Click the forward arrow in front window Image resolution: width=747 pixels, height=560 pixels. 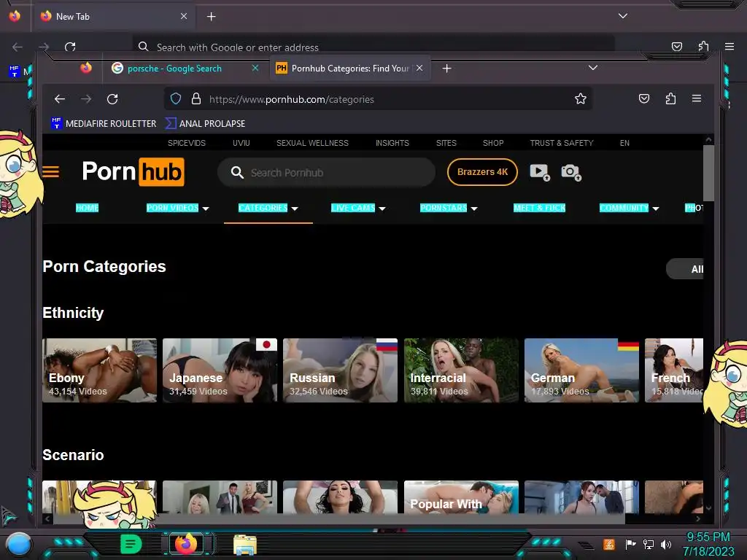coord(86,99)
